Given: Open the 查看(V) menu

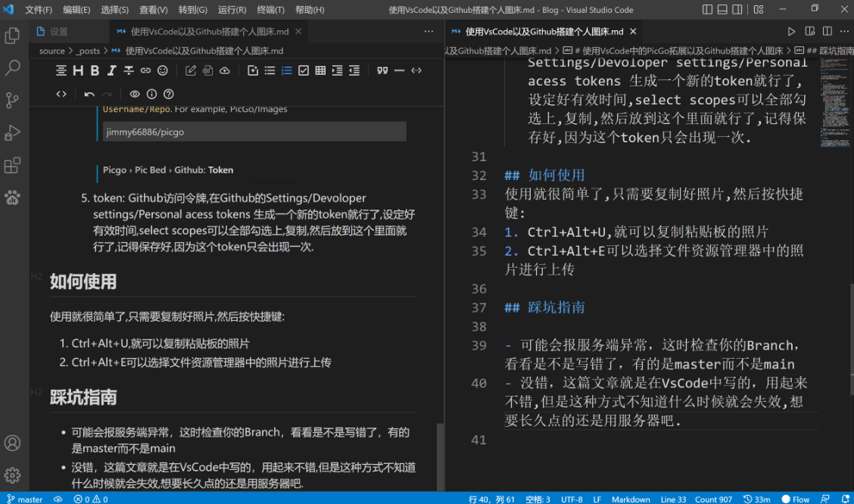Looking at the screenshot, I should pyautogui.click(x=153, y=10).
